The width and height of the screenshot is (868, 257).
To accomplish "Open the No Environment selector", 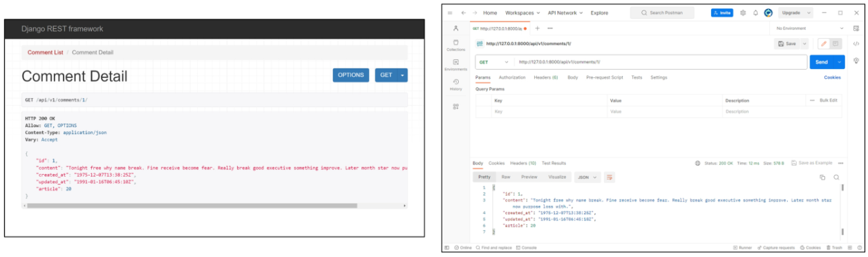I will click(810, 28).
